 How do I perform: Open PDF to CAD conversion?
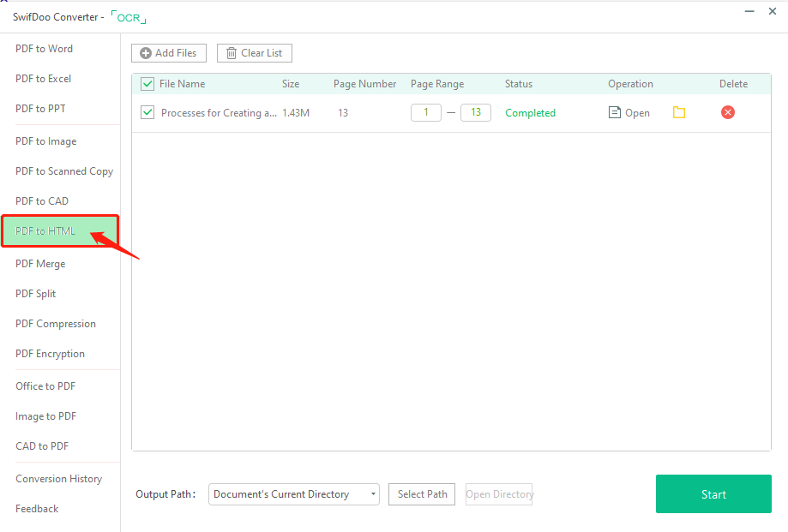[42, 201]
